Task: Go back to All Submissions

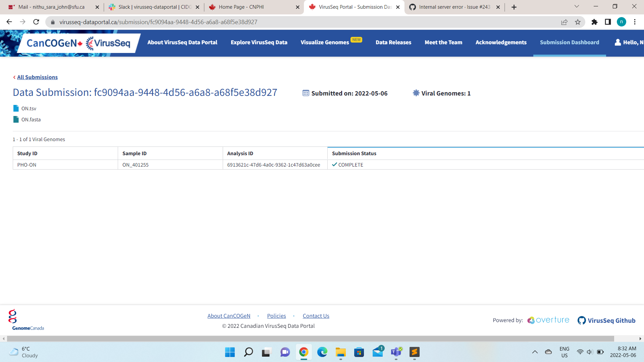Action: (37, 77)
